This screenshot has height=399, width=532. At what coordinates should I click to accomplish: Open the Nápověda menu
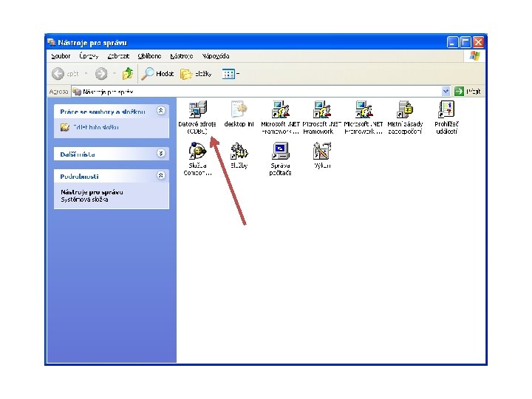click(x=216, y=56)
